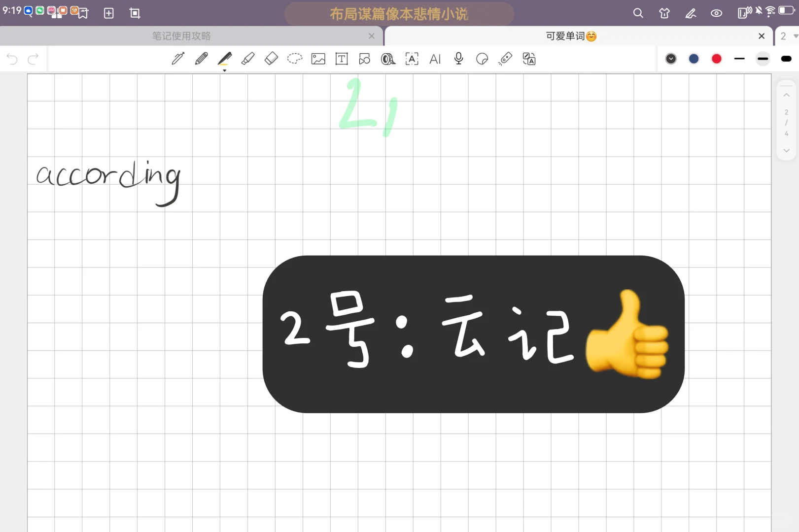Tap the 2 / 4 page indicator
799x532 pixels.
click(x=786, y=123)
